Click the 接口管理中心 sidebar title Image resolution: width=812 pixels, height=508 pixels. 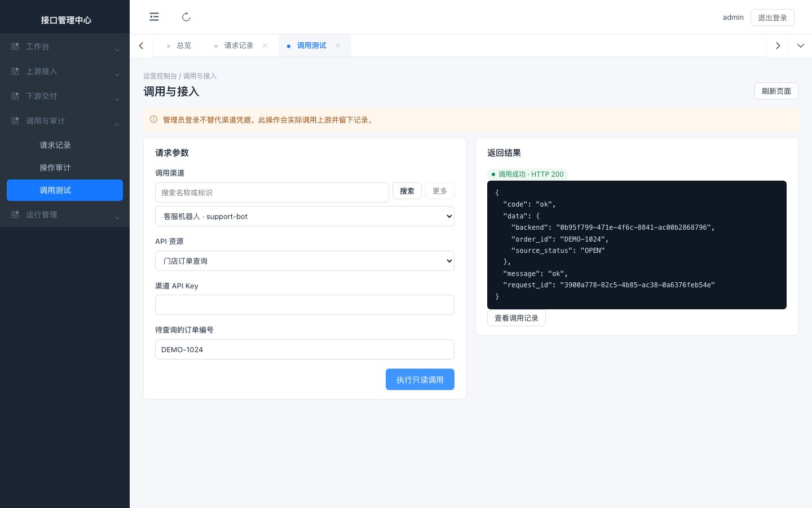(x=66, y=20)
